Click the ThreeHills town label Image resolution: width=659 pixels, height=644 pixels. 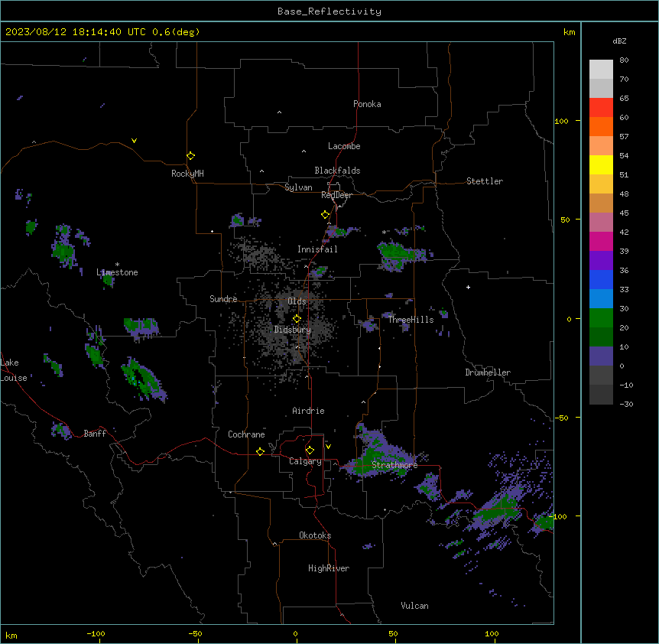click(x=411, y=320)
